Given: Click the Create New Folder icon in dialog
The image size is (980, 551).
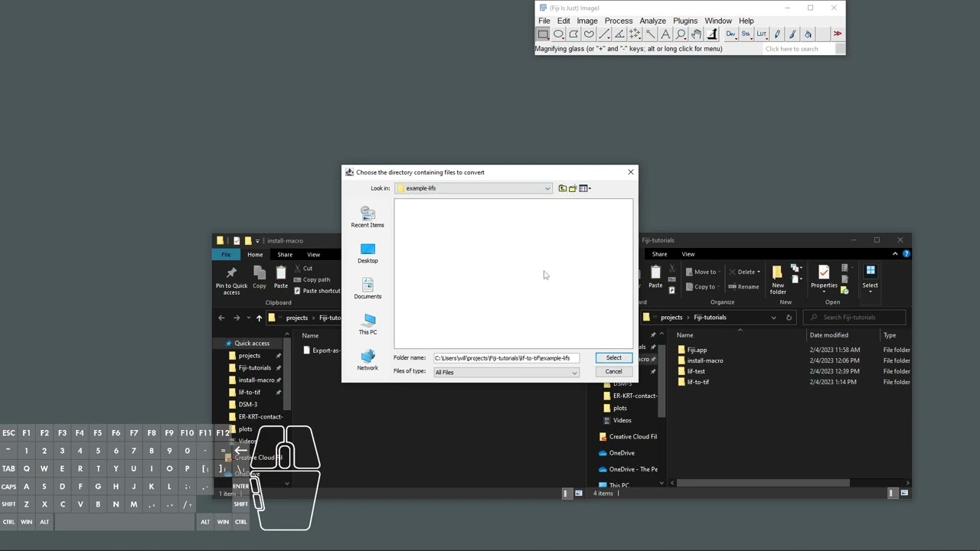Looking at the screenshot, I should 572,188.
